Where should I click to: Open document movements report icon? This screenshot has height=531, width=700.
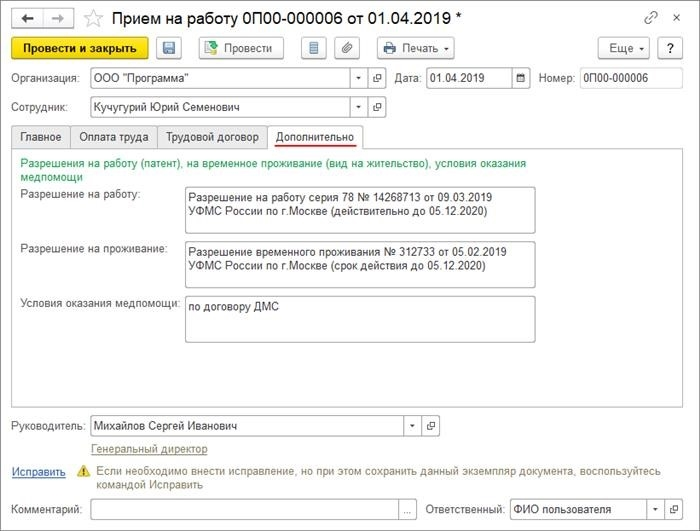[x=314, y=48]
